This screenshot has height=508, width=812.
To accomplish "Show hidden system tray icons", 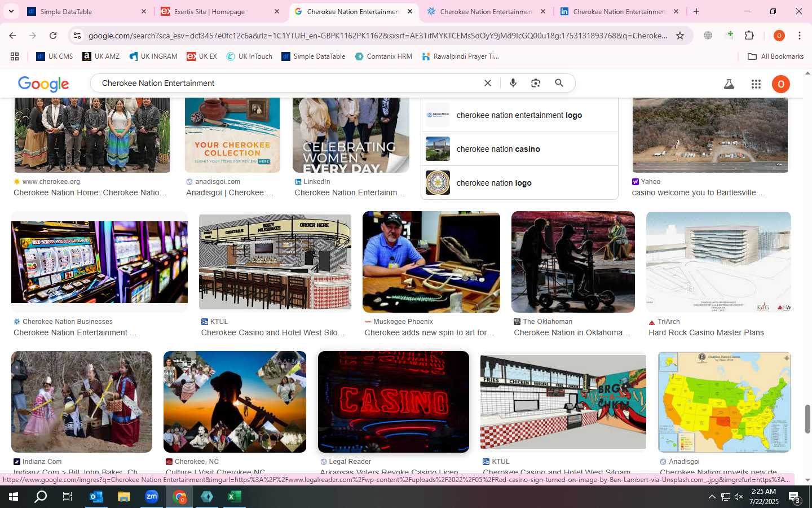I will tap(712, 497).
